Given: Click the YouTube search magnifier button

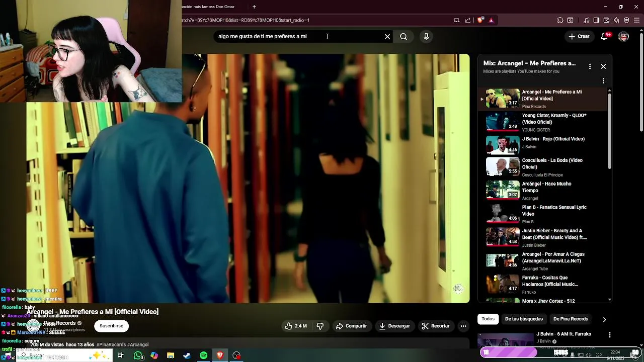Looking at the screenshot, I should [404, 36].
